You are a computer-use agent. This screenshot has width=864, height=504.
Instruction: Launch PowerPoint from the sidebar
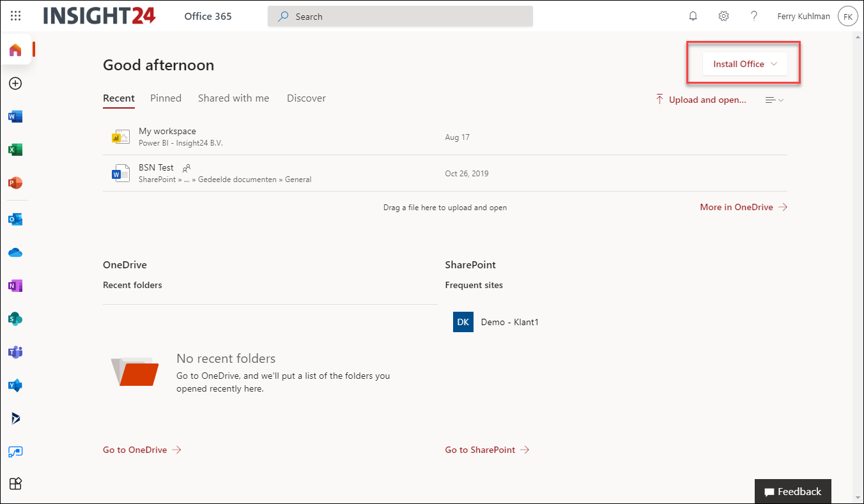pyautogui.click(x=15, y=183)
